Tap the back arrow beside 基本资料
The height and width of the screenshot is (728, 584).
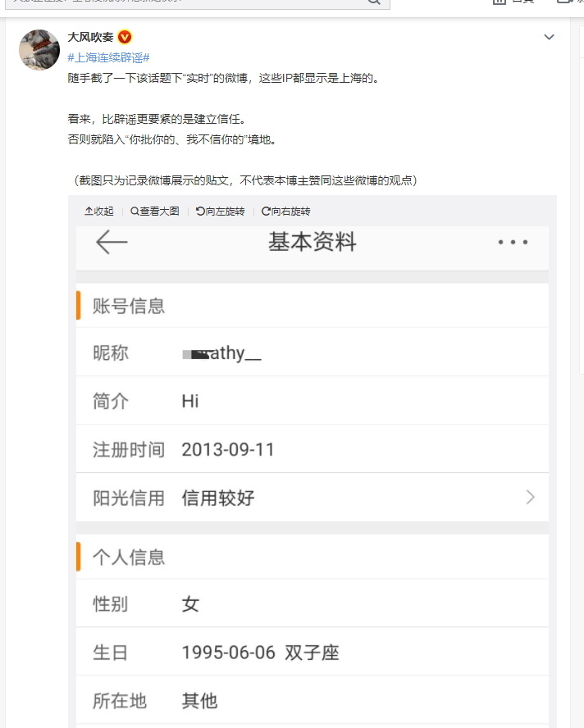click(112, 242)
